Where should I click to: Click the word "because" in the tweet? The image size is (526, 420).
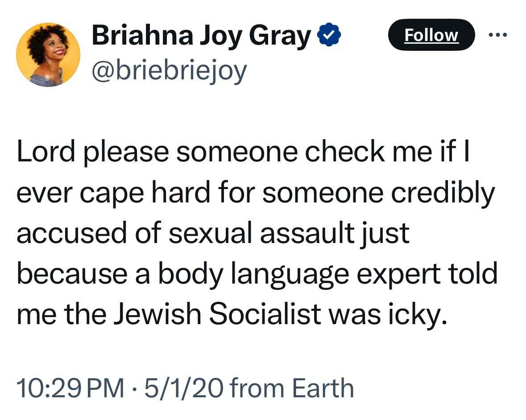coord(69,274)
